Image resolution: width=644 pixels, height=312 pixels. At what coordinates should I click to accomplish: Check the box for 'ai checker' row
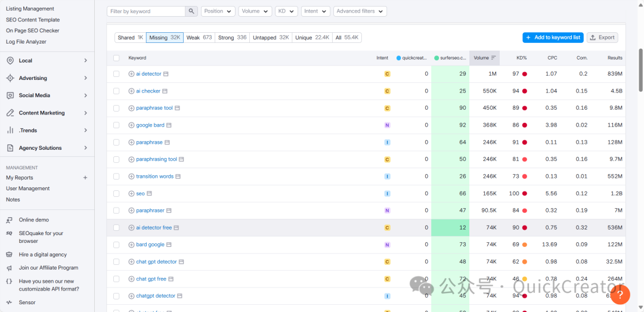pos(116,91)
